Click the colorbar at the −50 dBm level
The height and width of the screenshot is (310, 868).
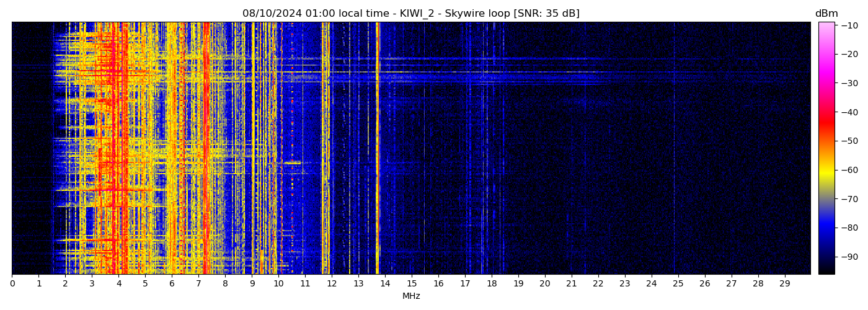point(826,141)
